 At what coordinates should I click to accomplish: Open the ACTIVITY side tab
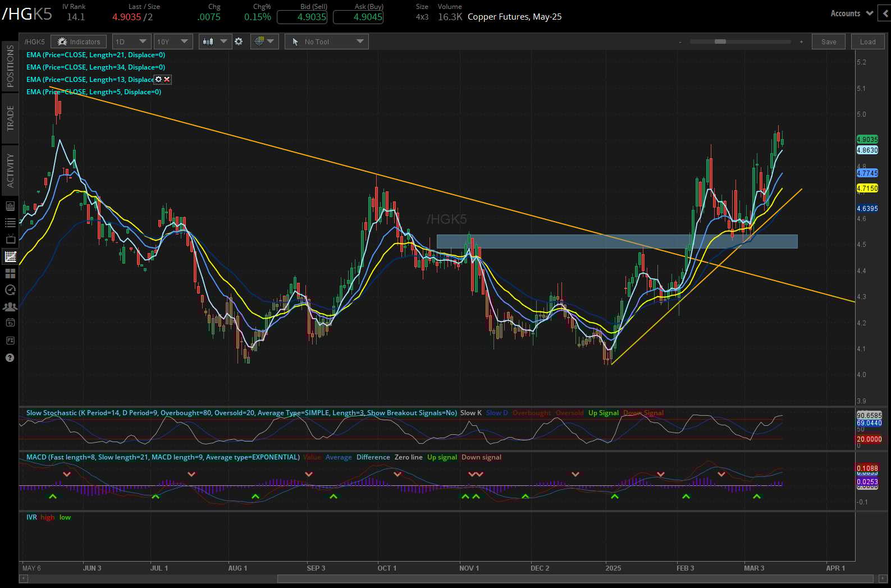coord(10,171)
